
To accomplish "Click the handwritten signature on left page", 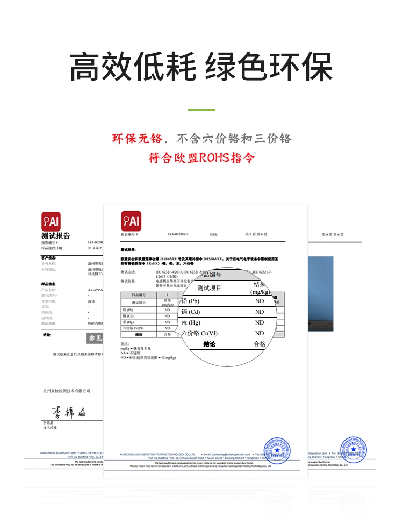I will 69,412.
